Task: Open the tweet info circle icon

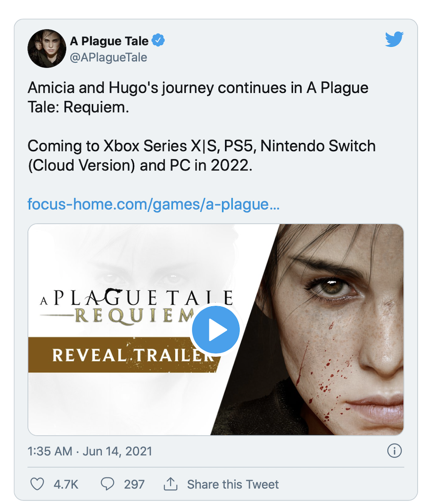Action: click(x=394, y=450)
